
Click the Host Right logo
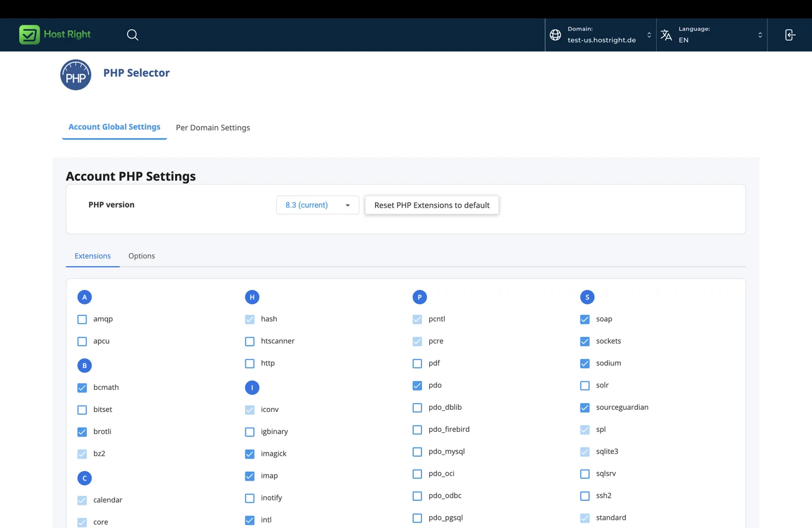pyautogui.click(x=55, y=34)
